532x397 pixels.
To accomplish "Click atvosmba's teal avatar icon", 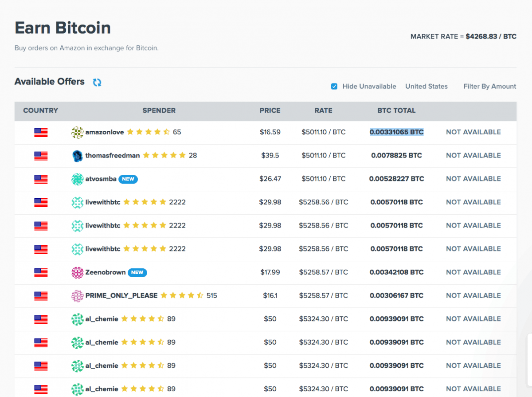I will click(x=78, y=179).
